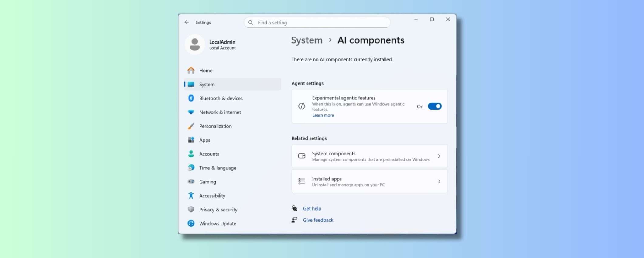Click the Network & internet Wi-Fi icon

(191, 112)
